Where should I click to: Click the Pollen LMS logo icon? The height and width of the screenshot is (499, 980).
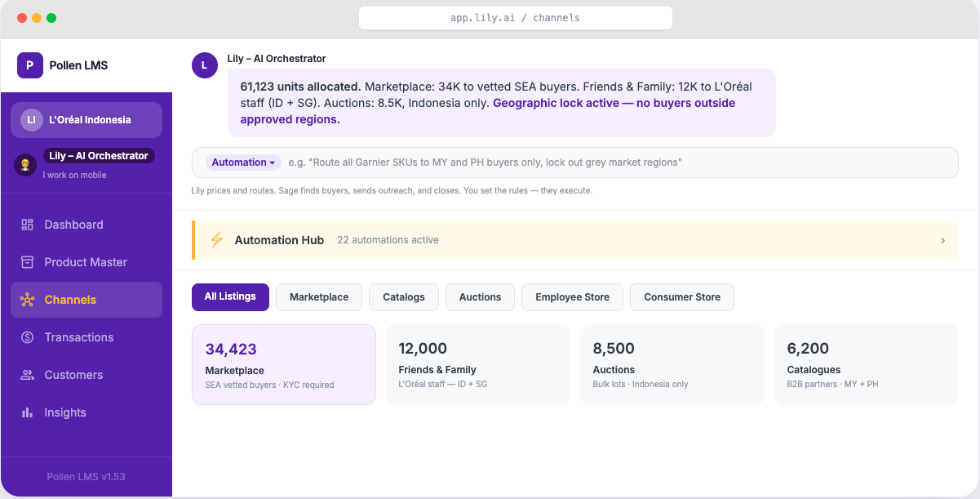click(x=29, y=65)
